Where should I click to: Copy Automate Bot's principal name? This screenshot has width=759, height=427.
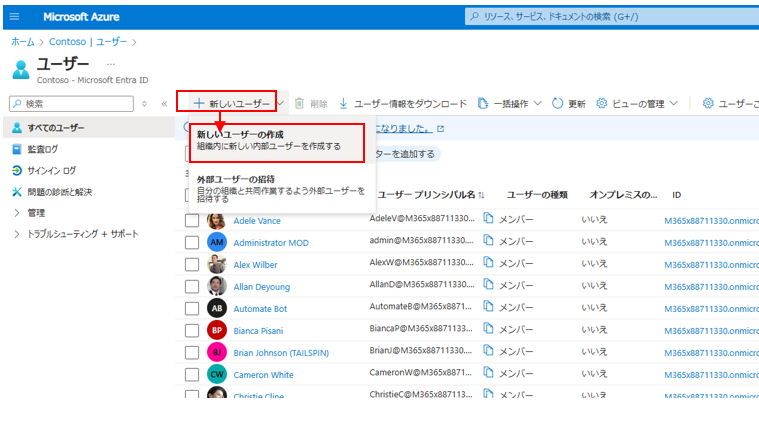(x=488, y=306)
